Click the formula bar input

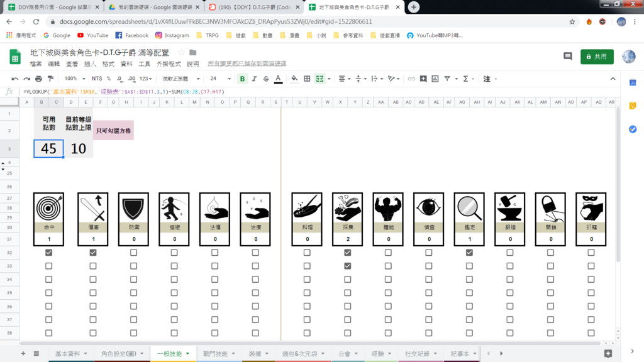[320, 92]
